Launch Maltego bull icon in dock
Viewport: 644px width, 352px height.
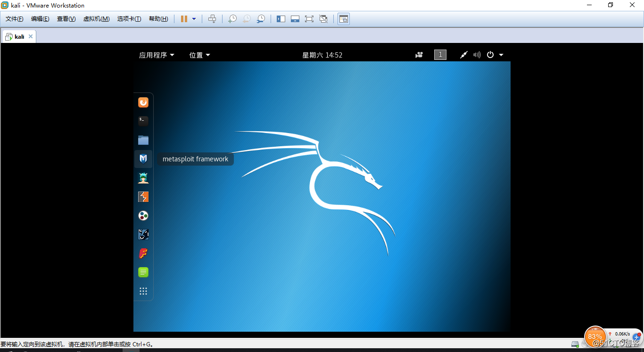(x=143, y=235)
